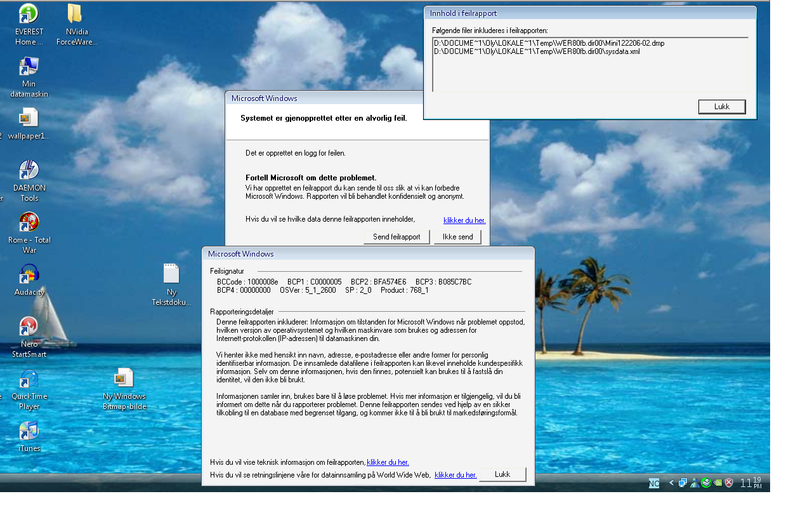
Task: Select the Mini122206-02.dmp file path line
Action: 549,43
